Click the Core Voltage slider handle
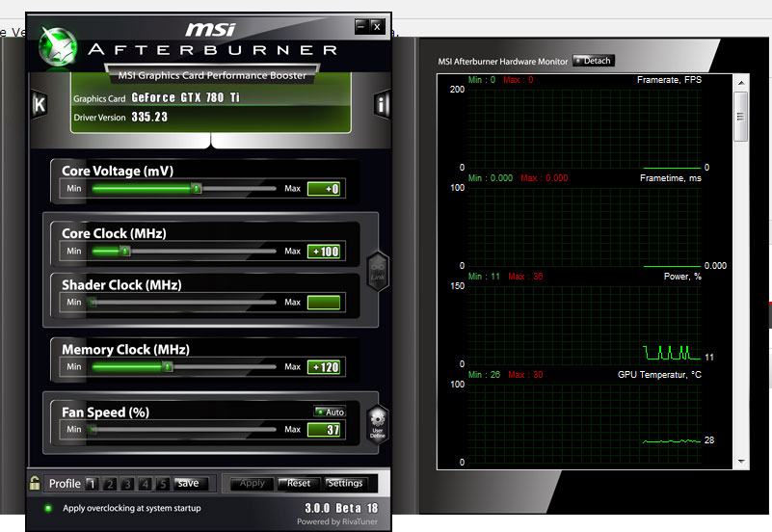 pyautogui.click(x=197, y=189)
